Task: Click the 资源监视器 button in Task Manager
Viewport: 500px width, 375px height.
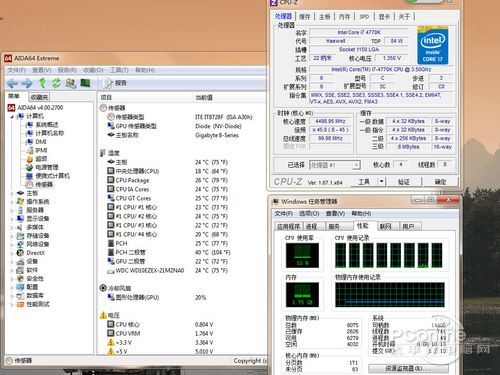Action: 408,368
